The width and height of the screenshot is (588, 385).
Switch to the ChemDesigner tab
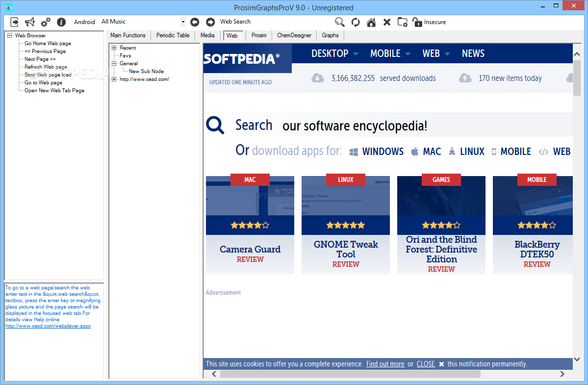(x=294, y=35)
